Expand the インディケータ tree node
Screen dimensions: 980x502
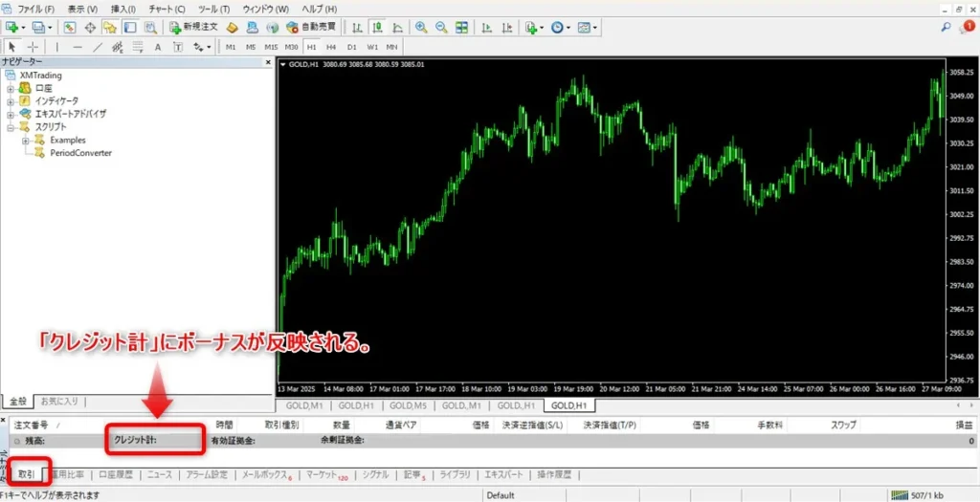tap(10, 101)
